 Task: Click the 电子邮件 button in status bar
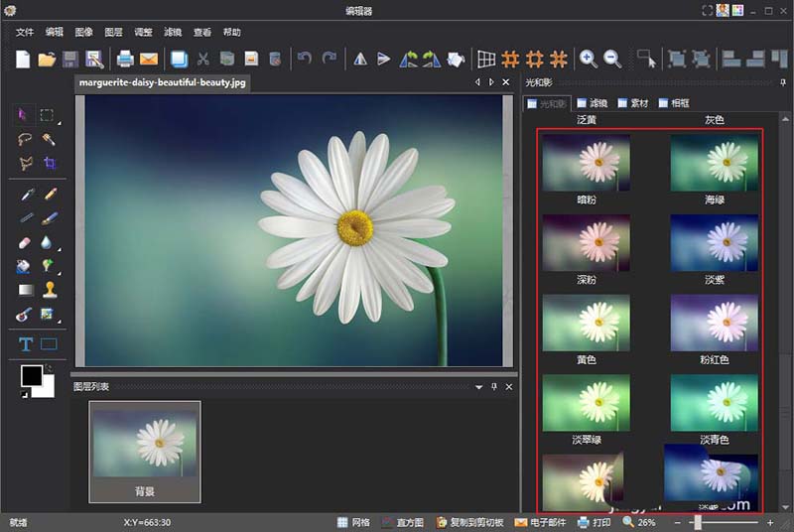click(x=543, y=522)
